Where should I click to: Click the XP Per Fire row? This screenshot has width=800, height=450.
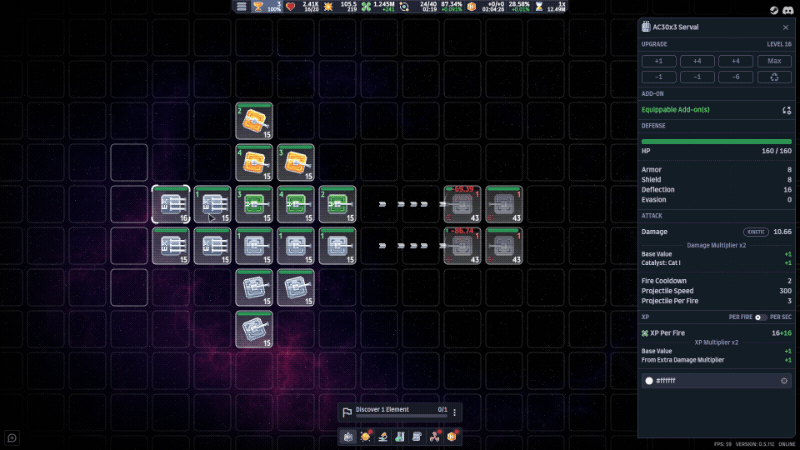[716, 333]
